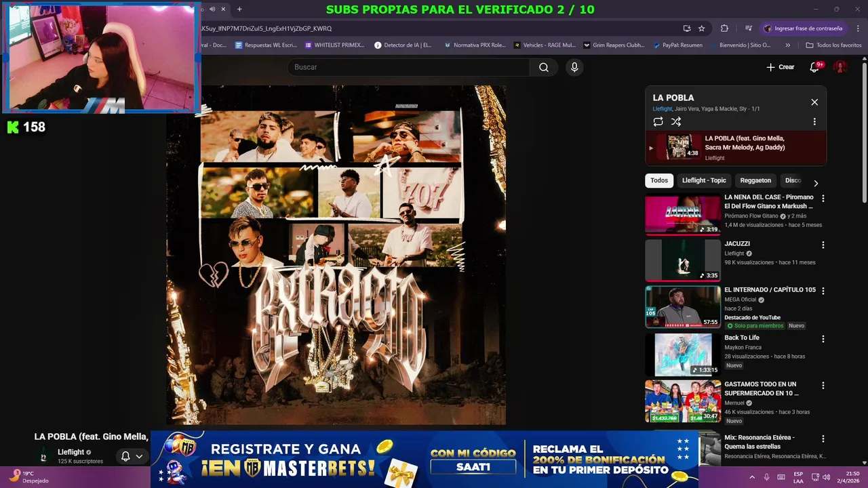Toggle playlist loop in LA POBLA panel
Screen dimensions: 868x488
658,122
